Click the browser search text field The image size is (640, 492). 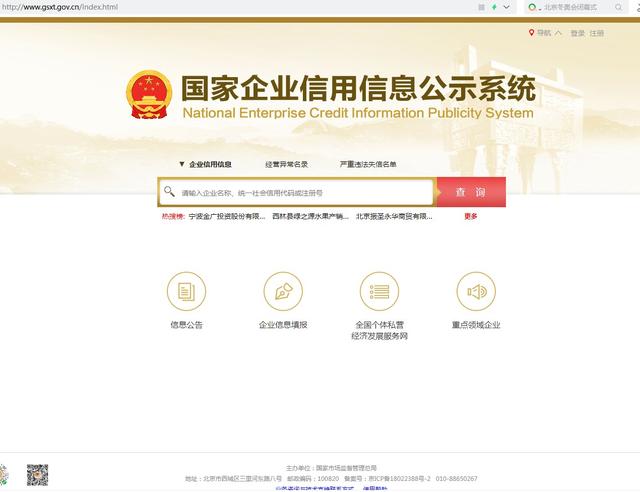(x=571, y=7)
